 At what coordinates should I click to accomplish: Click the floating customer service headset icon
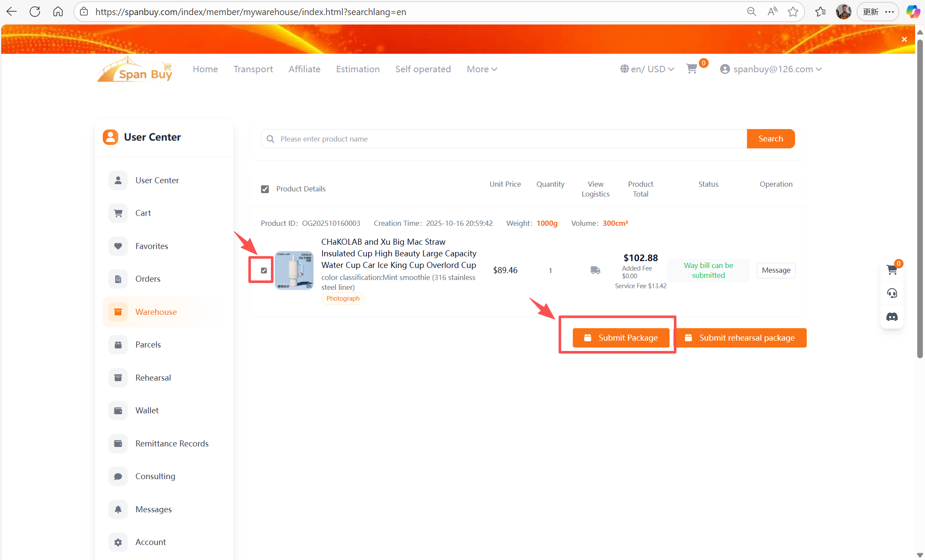pos(892,293)
